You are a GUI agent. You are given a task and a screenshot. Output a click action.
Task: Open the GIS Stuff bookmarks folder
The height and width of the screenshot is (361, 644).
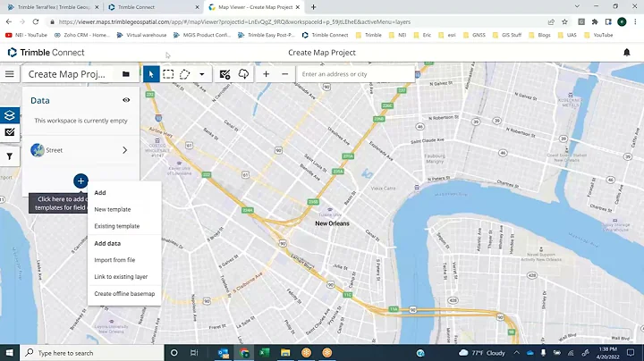pyautogui.click(x=507, y=35)
